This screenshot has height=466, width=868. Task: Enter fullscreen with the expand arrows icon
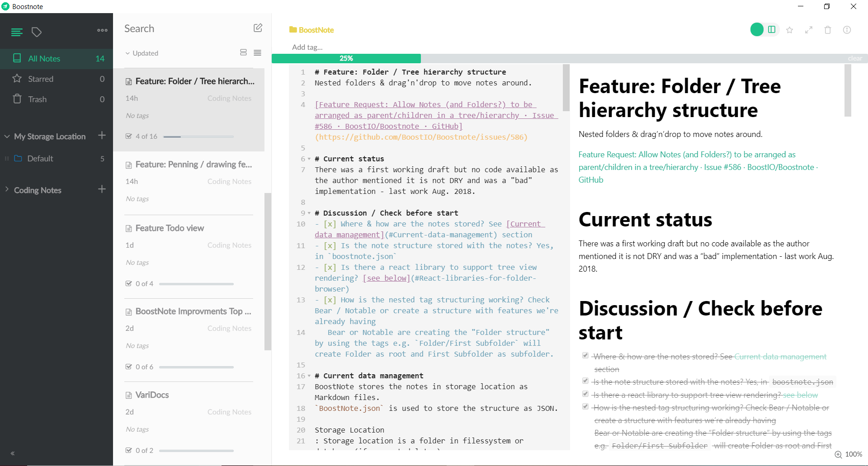809,30
